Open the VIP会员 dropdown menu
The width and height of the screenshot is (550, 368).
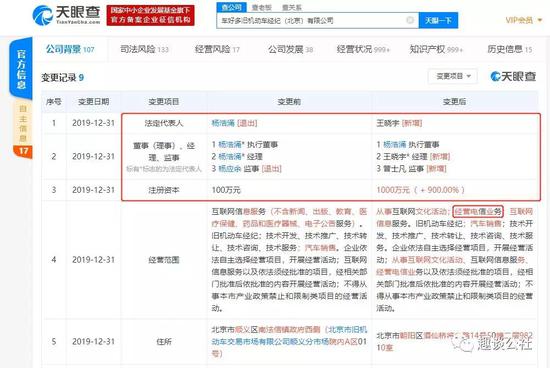[523, 20]
